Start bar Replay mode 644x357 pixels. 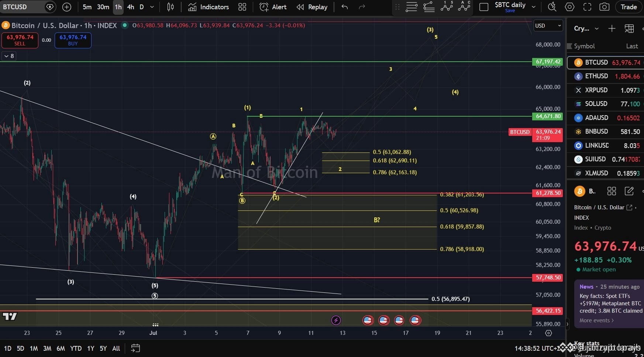pyautogui.click(x=312, y=7)
